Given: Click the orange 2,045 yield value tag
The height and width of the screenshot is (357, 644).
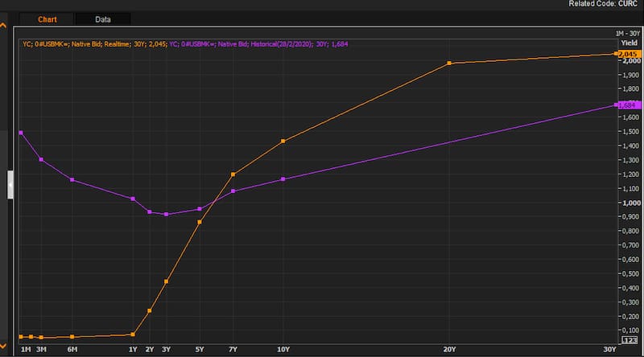Looking at the screenshot, I should coord(629,53).
